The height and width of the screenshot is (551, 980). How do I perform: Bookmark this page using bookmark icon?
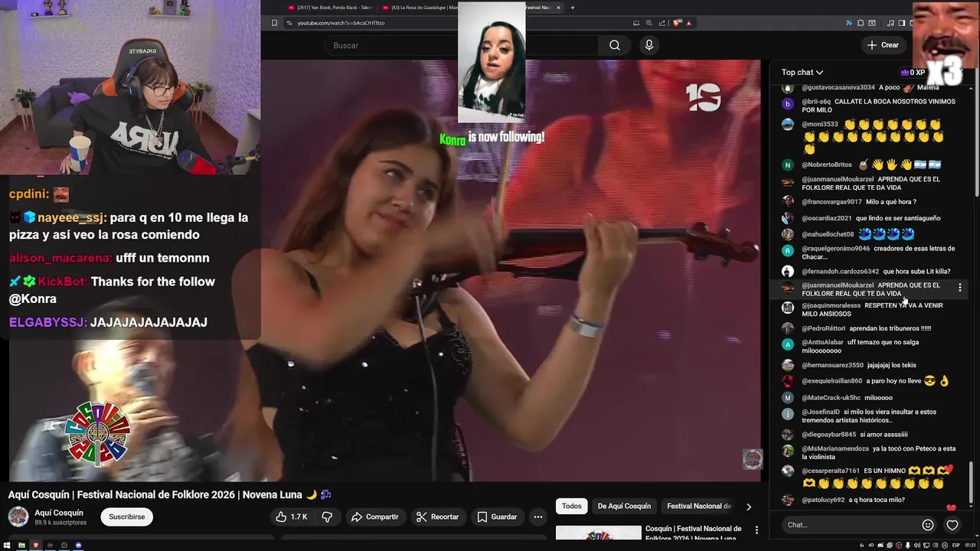pyautogui.click(x=274, y=23)
